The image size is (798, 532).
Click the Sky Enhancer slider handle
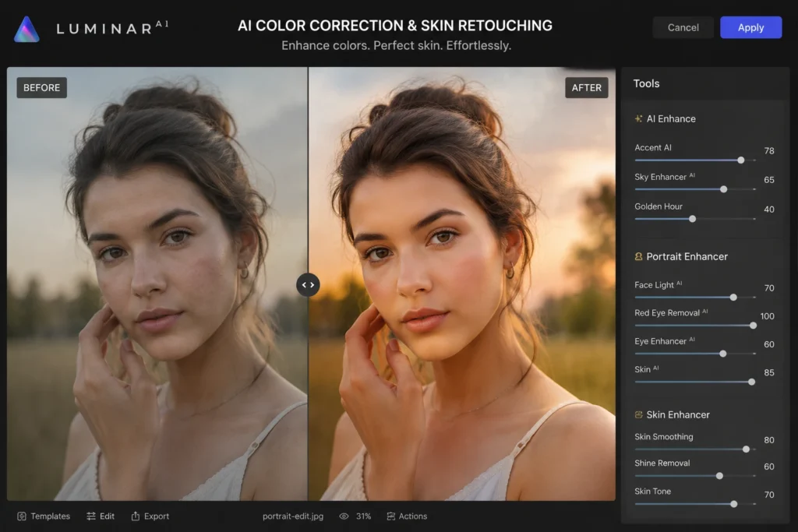click(724, 189)
